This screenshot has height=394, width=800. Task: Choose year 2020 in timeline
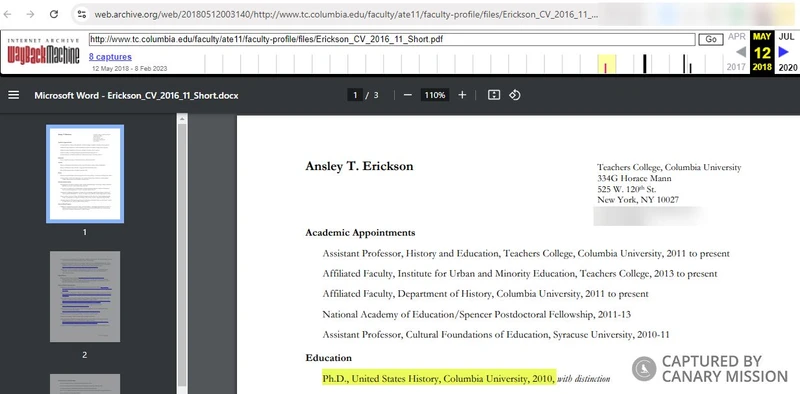tap(788, 67)
